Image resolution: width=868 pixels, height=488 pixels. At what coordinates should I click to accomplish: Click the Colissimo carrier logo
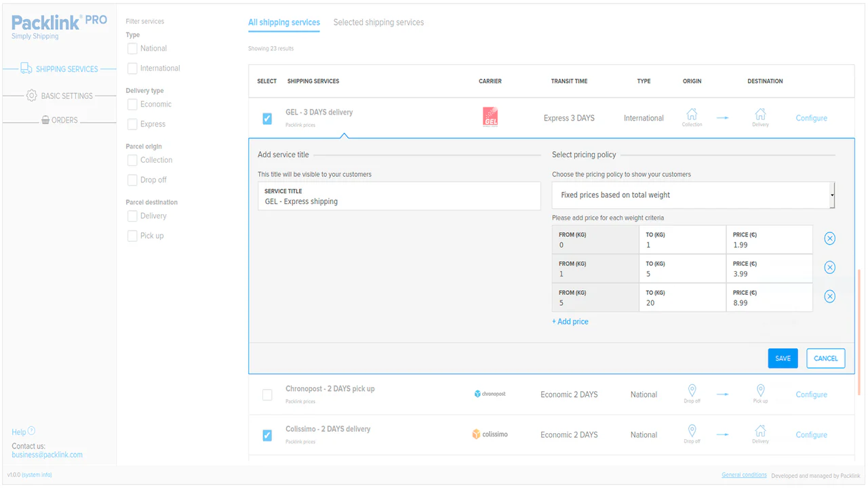490,434
